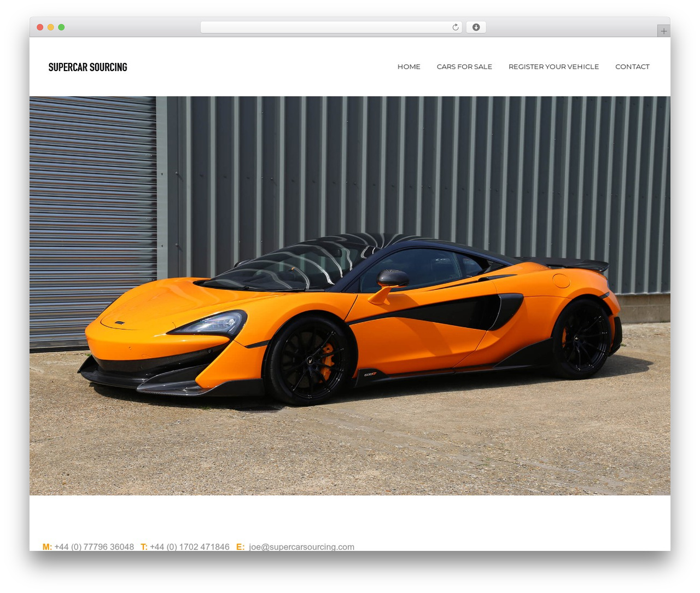Click the telephone number +44 (0) 1702 471846
This screenshot has width=700, height=593.
[190, 547]
